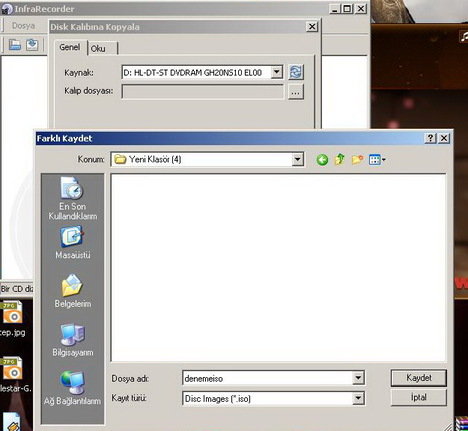
Task: Click the InfraRecorder toolbar save project icon
Action: pos(32,45)
